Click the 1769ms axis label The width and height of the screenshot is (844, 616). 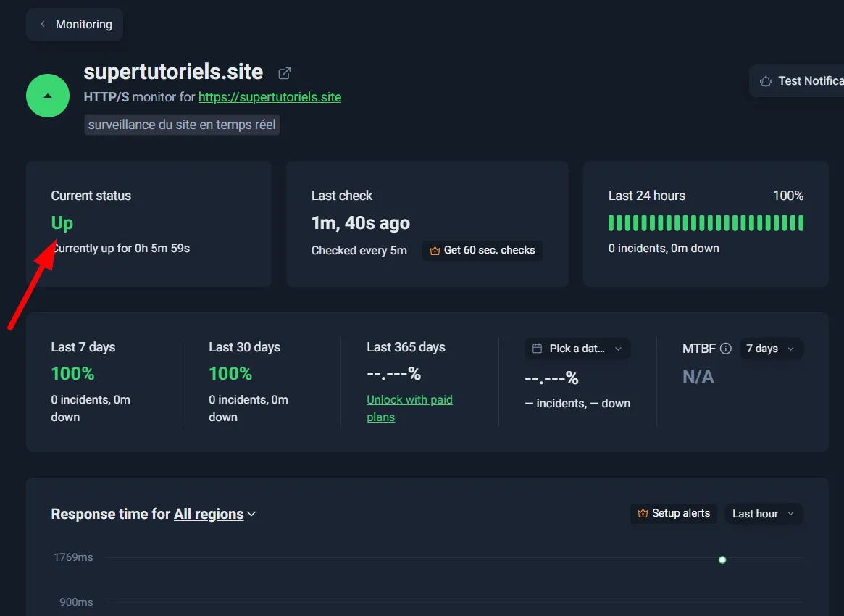click(x=73, y=557)
